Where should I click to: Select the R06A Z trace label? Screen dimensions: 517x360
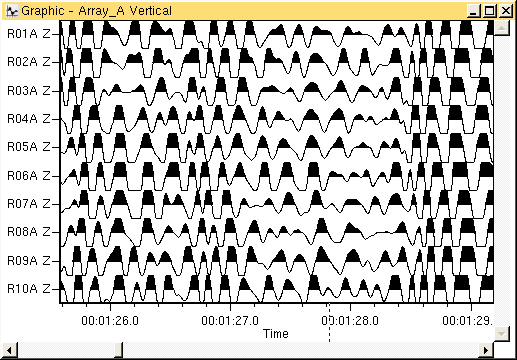tap(29, 175)
